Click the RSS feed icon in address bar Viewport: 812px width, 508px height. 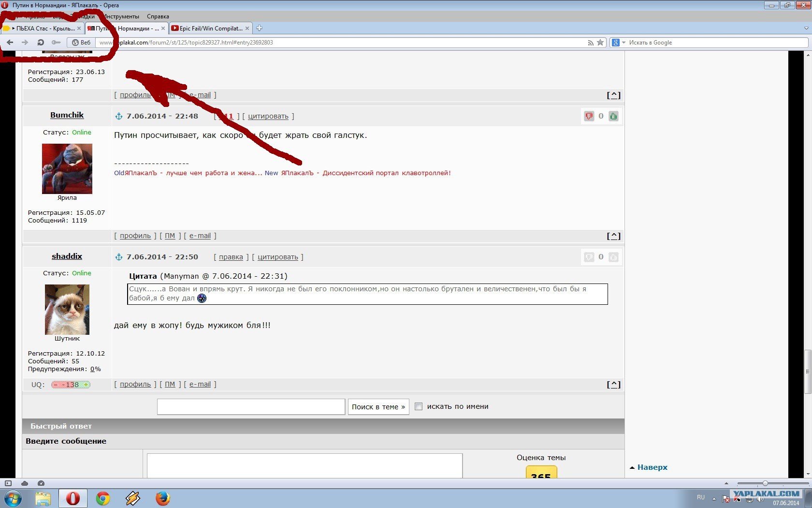[591, 43]
